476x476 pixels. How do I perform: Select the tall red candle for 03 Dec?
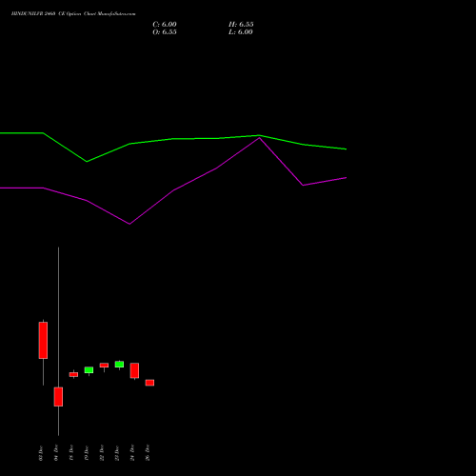[43, 340]
